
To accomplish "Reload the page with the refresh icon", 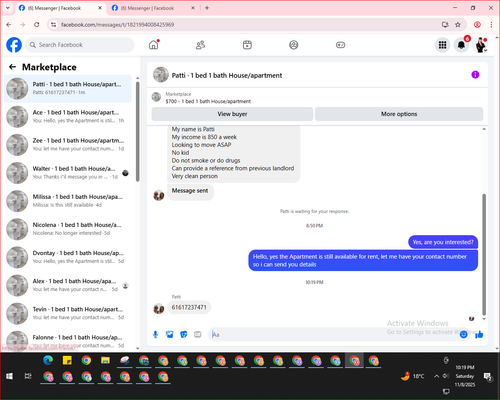I will point(37,25).
